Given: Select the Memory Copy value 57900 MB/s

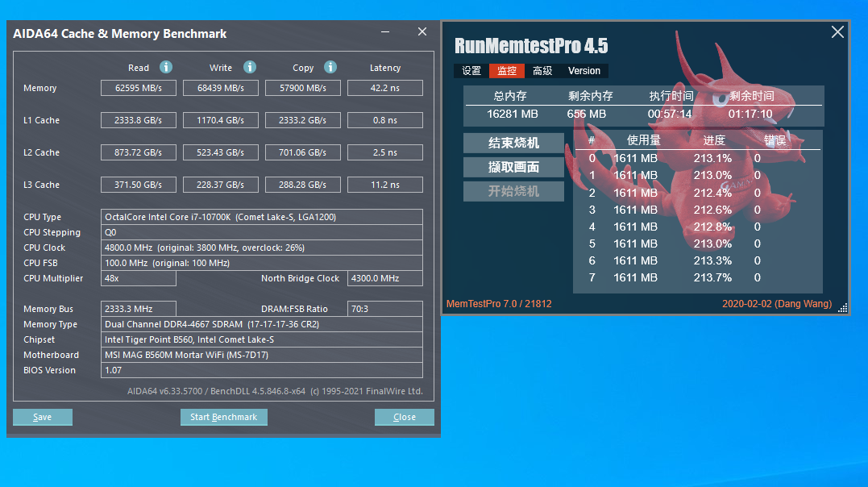Looking at the screenshot, I should pos(303,88).
